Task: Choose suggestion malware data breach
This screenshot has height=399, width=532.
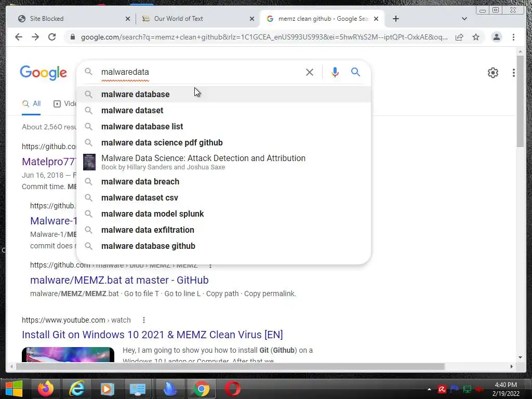Action: [224, 181]
